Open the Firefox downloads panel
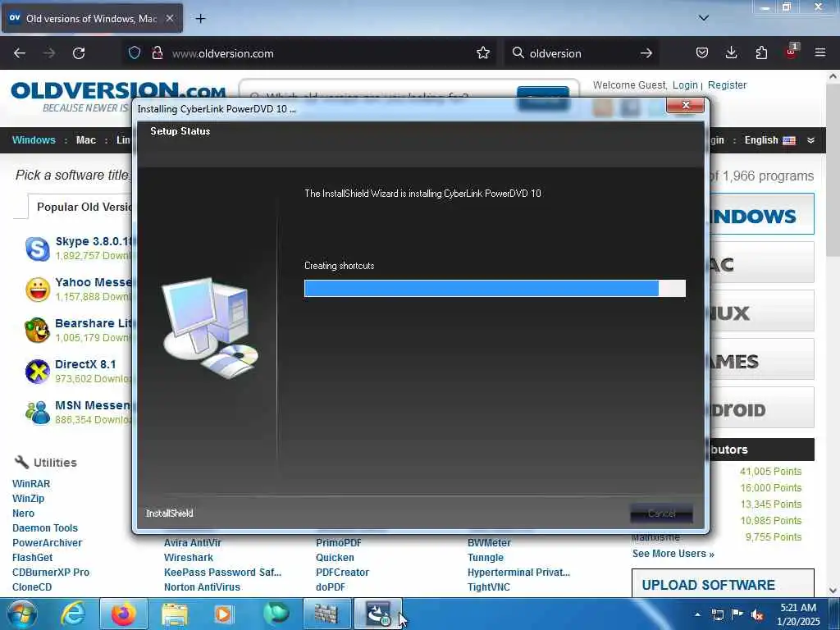 731,52
